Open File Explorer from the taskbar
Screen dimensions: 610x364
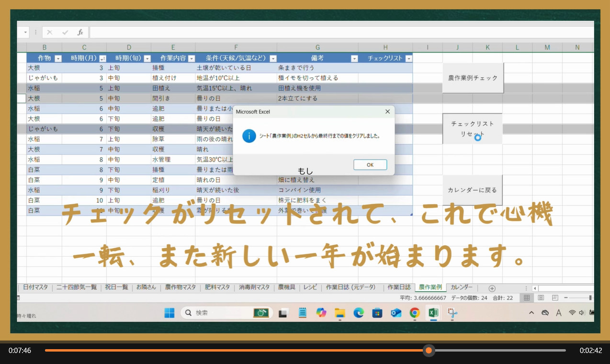pos(340,313)
